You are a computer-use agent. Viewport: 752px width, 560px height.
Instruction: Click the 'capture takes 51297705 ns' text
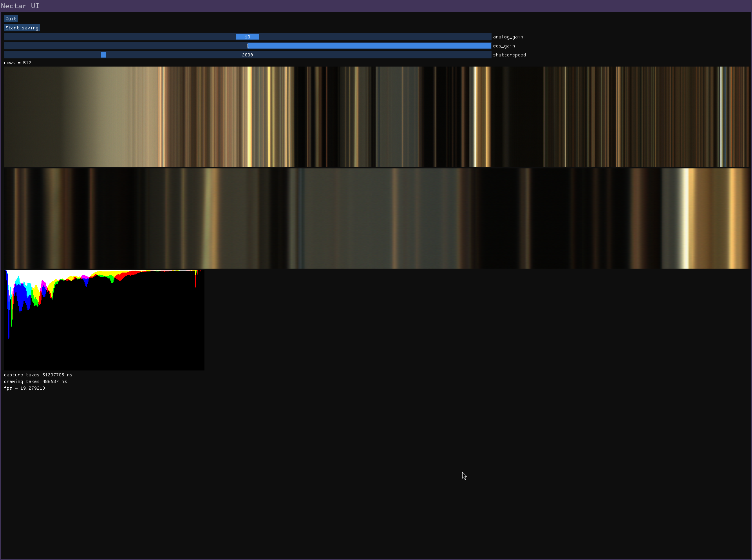pos(38,375)
